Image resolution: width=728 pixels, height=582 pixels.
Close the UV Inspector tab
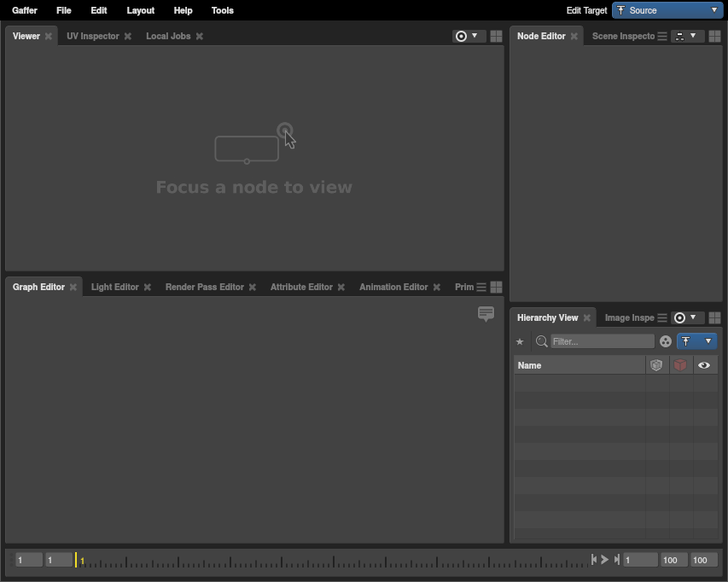[x=128, y=36]
